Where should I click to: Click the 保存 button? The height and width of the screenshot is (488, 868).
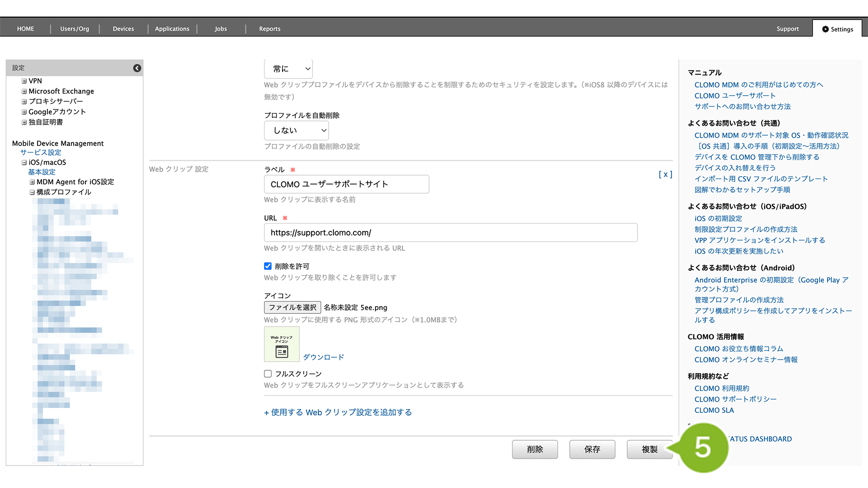(x=592, y=449)
